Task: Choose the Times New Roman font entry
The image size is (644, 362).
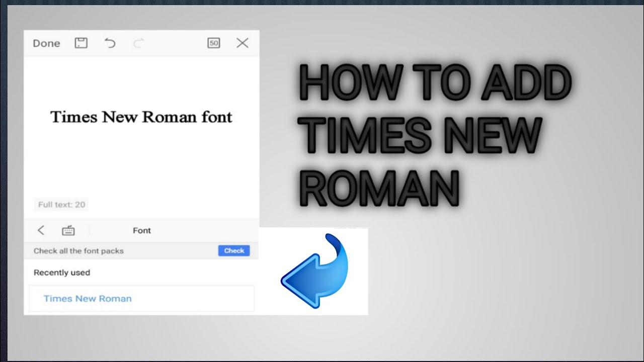Action: 141,299
